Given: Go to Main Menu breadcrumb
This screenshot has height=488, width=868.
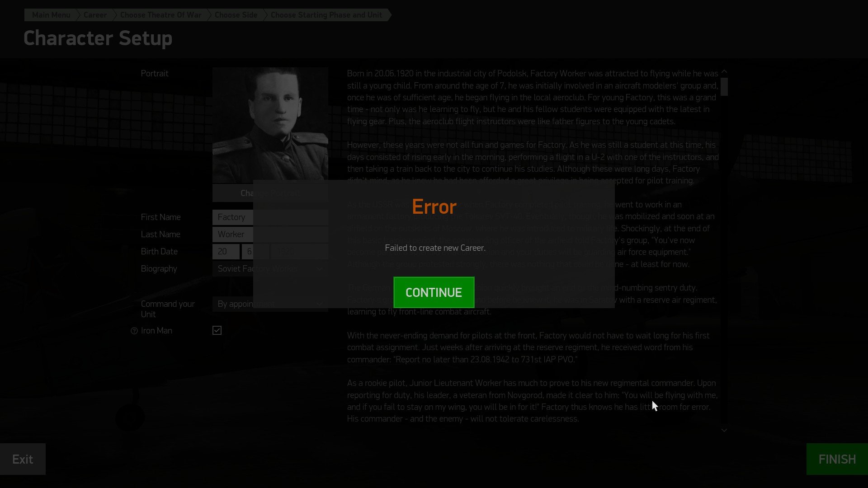Looking at the screenshot, I should tap(51, 15).
